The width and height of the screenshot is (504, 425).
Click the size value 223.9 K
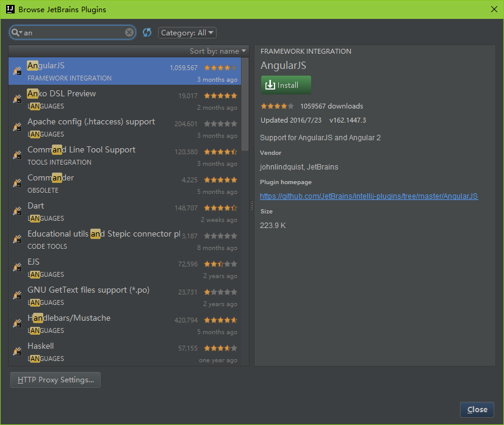tap(273, 226)
